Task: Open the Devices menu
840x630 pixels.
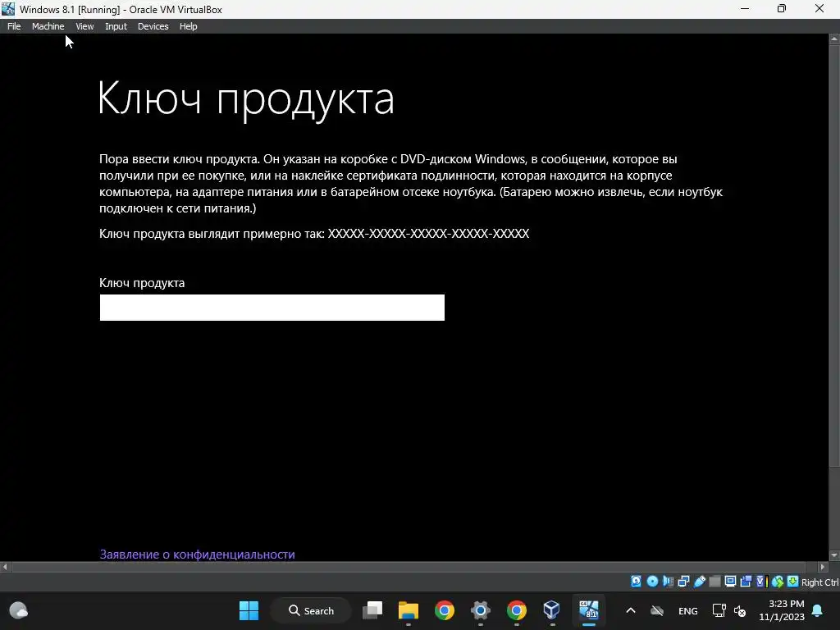Action: coord(153,26)
